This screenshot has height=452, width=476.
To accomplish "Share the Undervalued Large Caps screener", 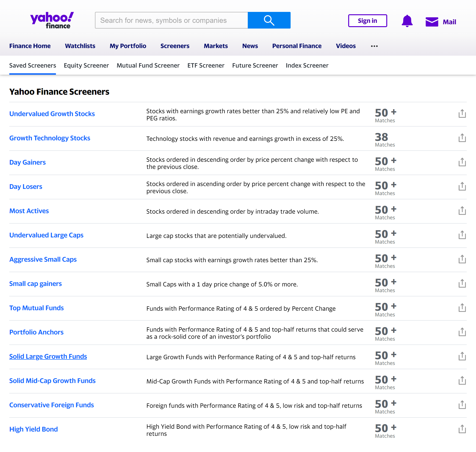I will (462, 235).
